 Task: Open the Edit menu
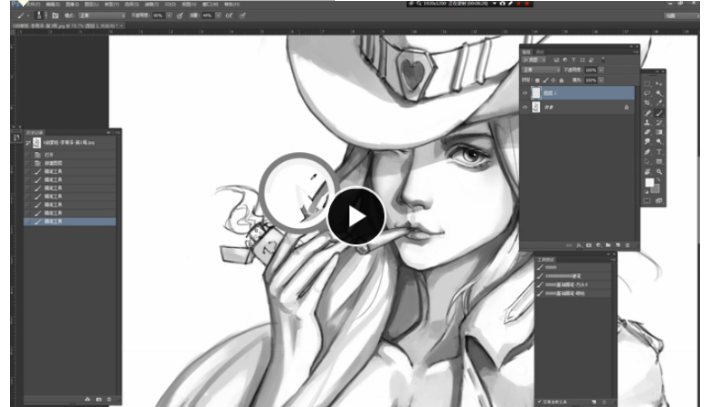[53, 4]
